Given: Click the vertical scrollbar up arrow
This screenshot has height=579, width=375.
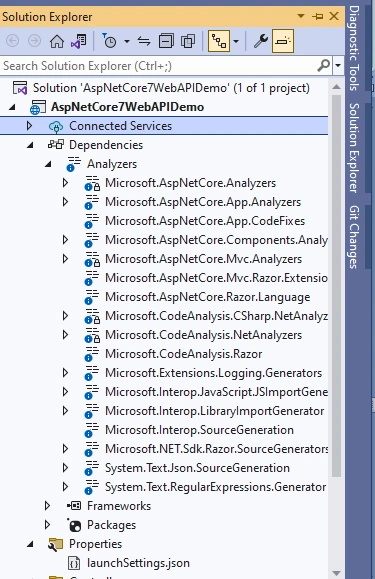Looking at the screenshot, I should (x=336, y=87).
